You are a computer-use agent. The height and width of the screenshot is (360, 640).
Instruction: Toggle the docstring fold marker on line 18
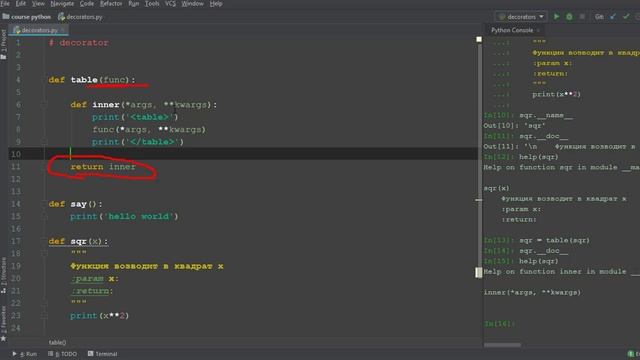pyautogui.click(x=44, y=253)
